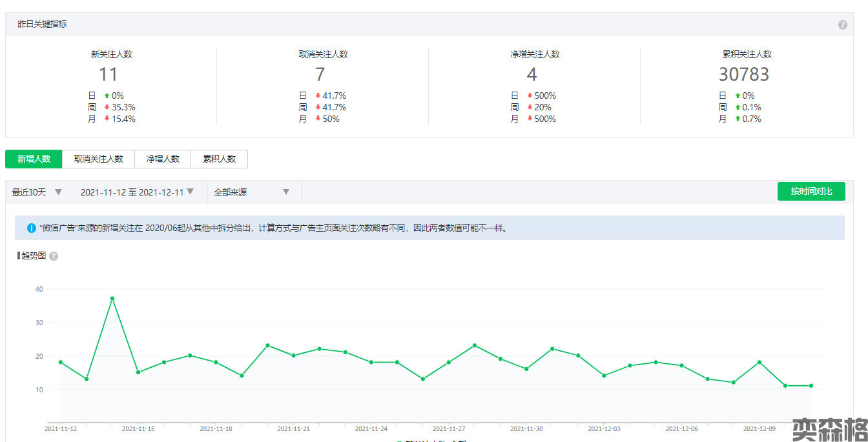The height and width of the screenshot is (442, 868).
Task: Open the help tooltip beside 趋势图
Action: pos(54,256)
